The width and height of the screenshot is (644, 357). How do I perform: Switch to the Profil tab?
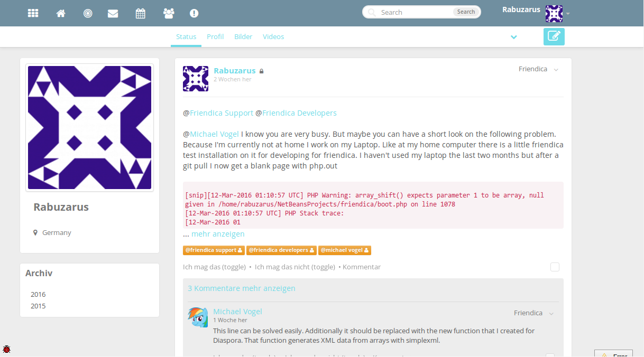[x=215, y=37]
